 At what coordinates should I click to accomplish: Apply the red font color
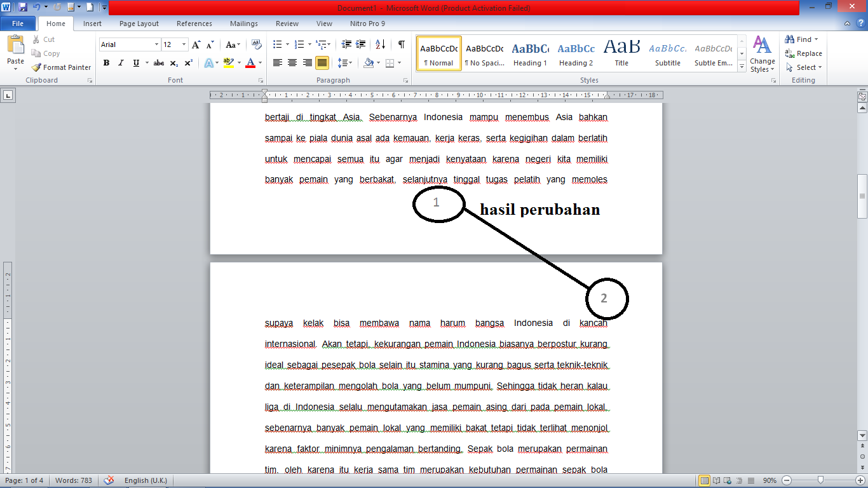250,63
